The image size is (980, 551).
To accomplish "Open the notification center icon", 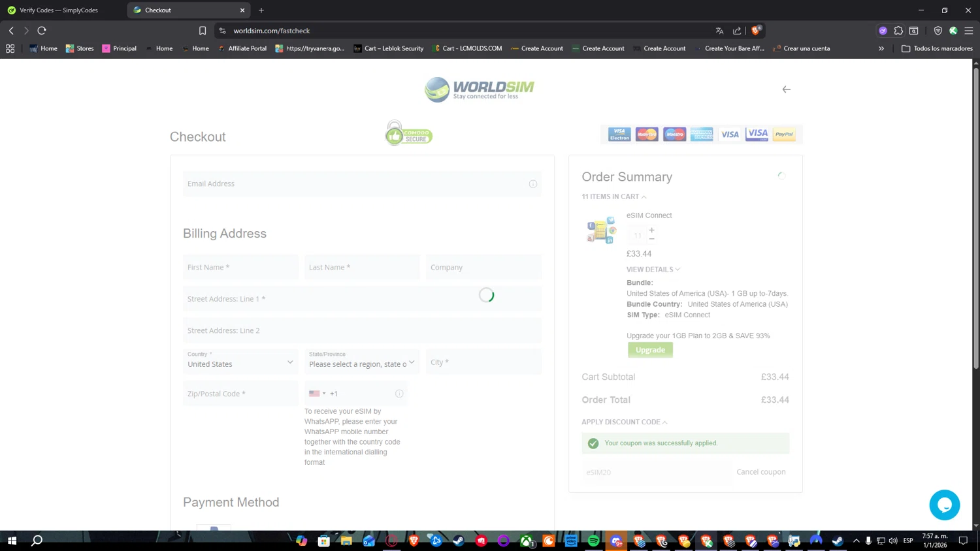I will [963, 541].
